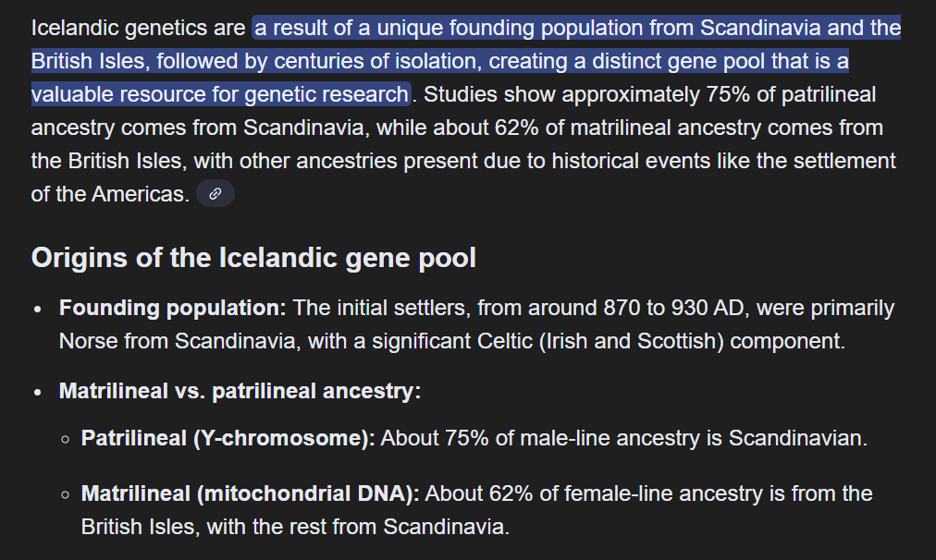The height and width of the screenshot is (560, 936).
Task: Click the 'Matrilineal (mitochondrial DNA):' label
Action: pyautogui.click(x=250, y=493)
